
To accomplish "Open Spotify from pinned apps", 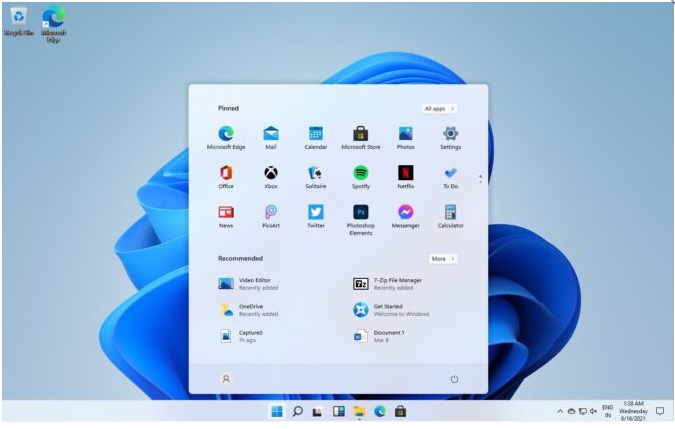I will (361, 177).
